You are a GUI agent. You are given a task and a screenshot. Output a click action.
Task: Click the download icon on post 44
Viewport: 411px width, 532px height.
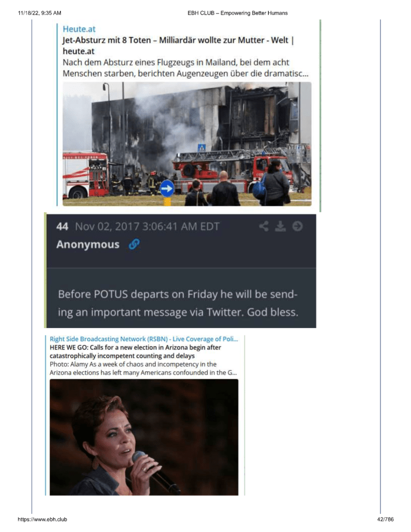coord(280,226)
